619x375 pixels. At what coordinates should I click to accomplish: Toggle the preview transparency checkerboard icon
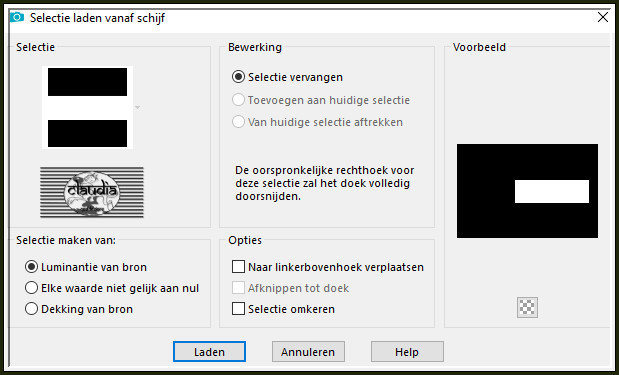tap(527, 307)
